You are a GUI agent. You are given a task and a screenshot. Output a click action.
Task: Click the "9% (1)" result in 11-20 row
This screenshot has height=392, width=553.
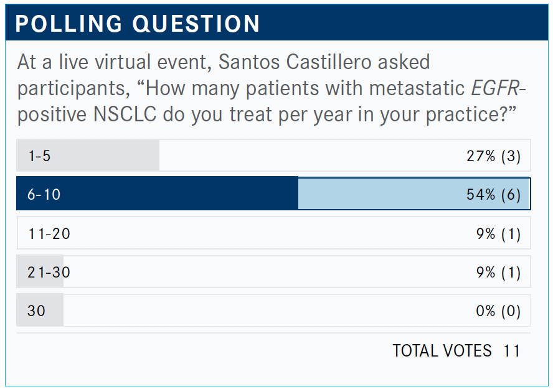click(498, 233)
